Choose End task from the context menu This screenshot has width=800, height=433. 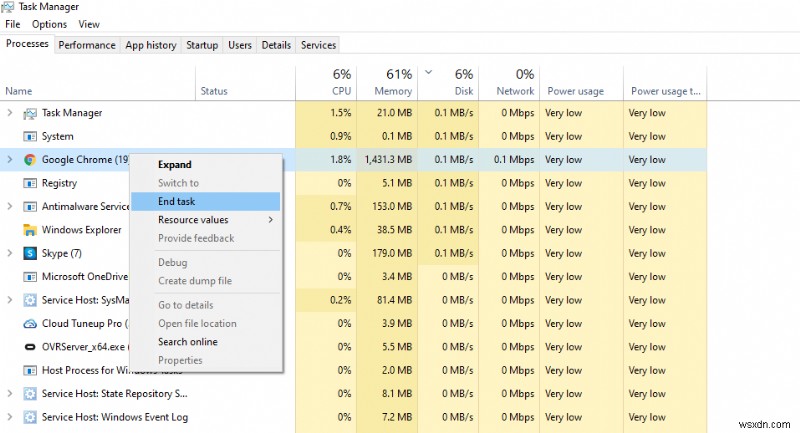[x=177, y=202]
